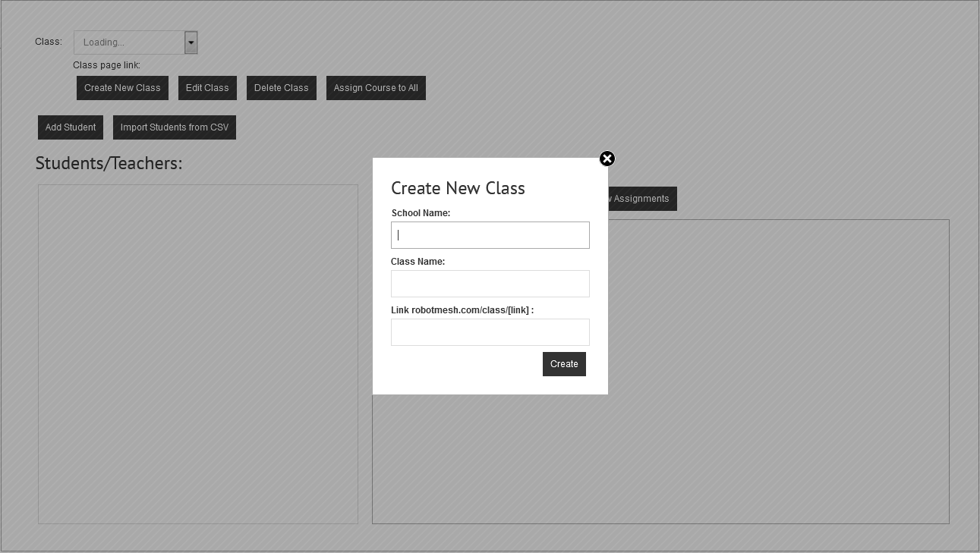Viewport: 980px width, 553px height.
Task: Focus the School Name text field
Action: click(x=490, y=235)
